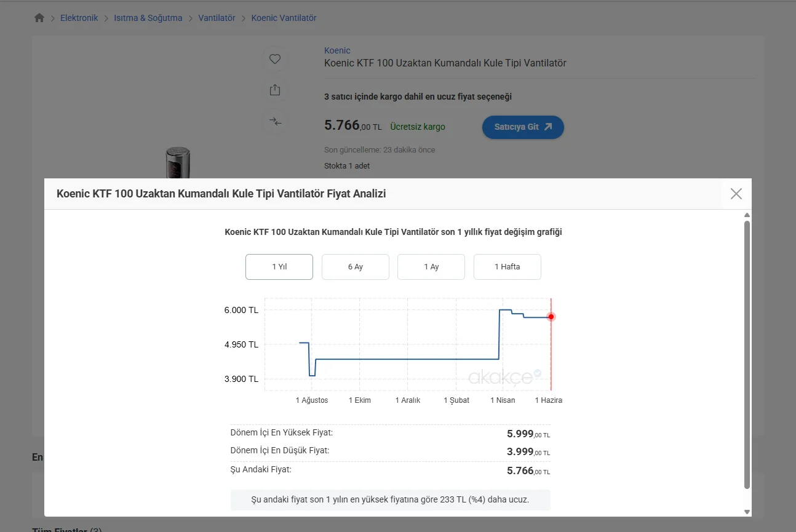Click the 'Dönem İçi En Yüksek Fiyat:' label
Image resolution: width=796 pixels, height=532 pixels.
tap(282, 432)
